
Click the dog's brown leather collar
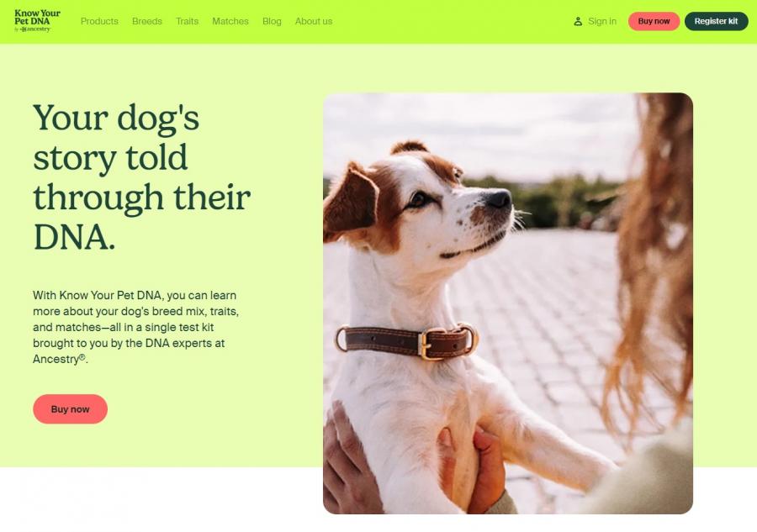coord(407,341)
